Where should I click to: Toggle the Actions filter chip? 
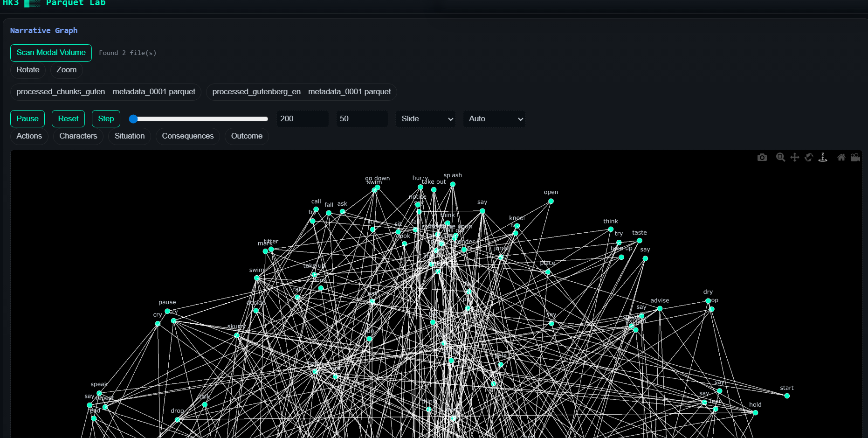29,136
